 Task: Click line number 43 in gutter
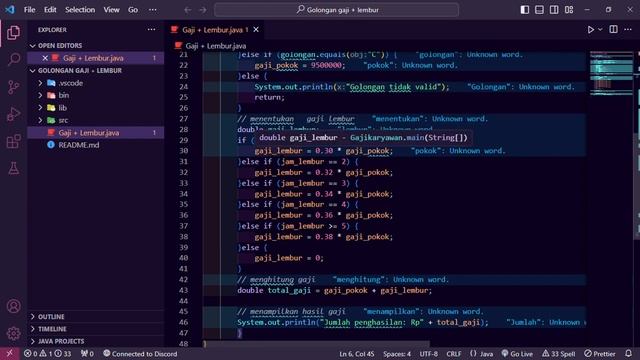click(x=183, y=290)
